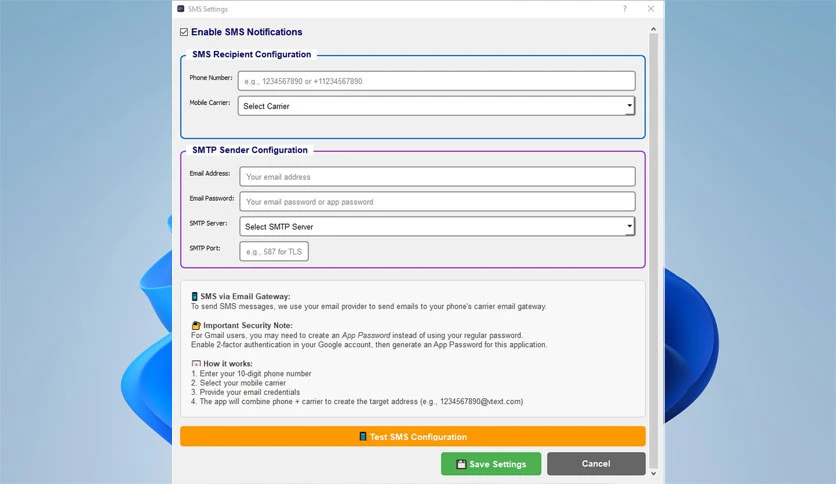Click the 'SMTP Server:' label
The width and height of the screenshot is (836, 484).
208,223
